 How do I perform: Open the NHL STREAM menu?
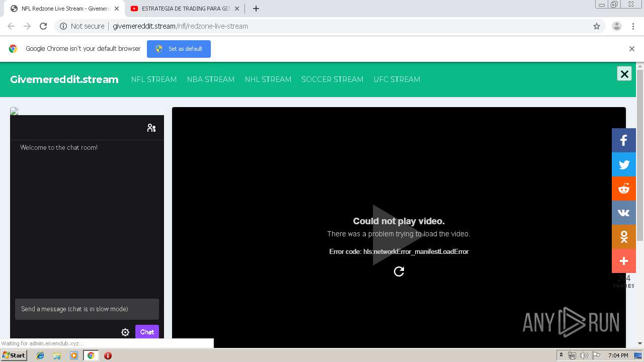pos(268,79)
